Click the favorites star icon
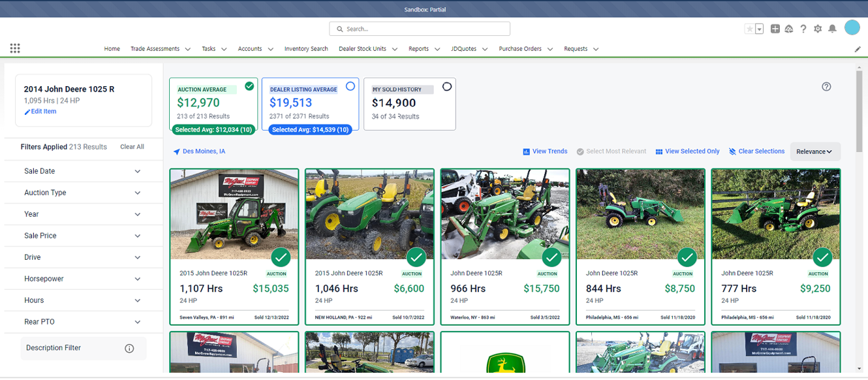 (x=750, y=29)
